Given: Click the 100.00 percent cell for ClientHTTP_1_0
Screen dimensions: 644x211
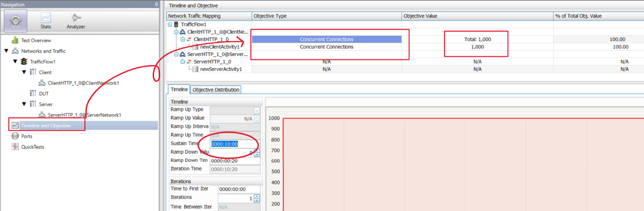Looking at the screenshot, I should (599, 39).
